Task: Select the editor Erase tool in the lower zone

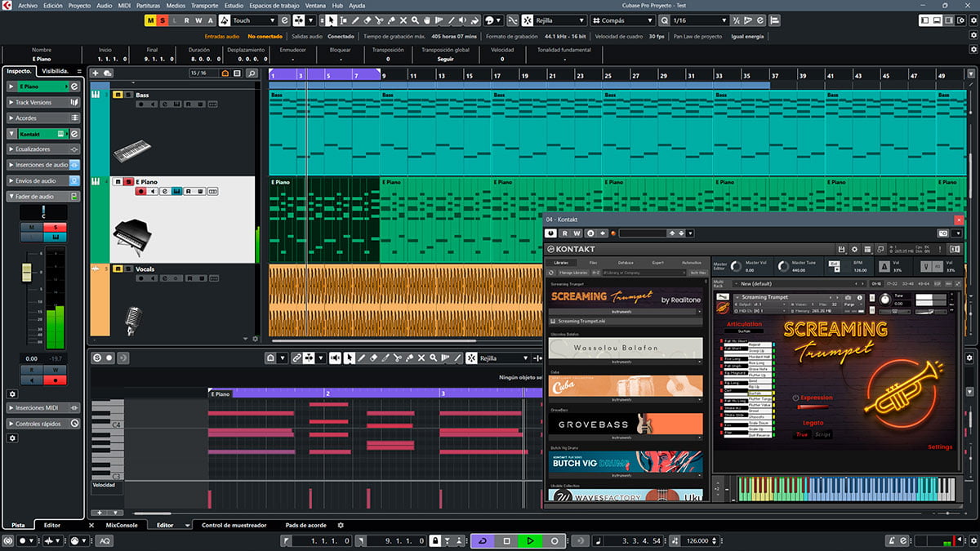Action: click(374, 358)
